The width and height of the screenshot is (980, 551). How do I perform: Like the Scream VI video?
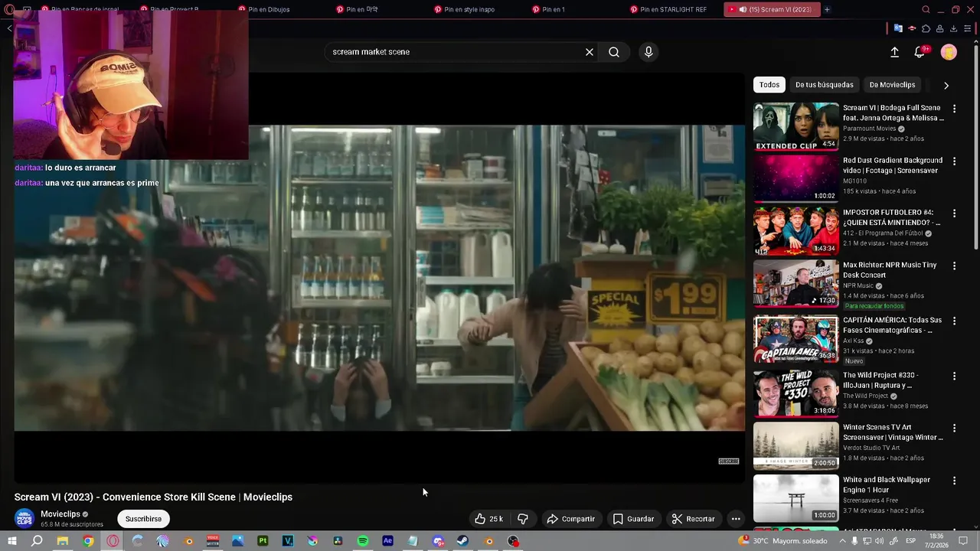488,519
